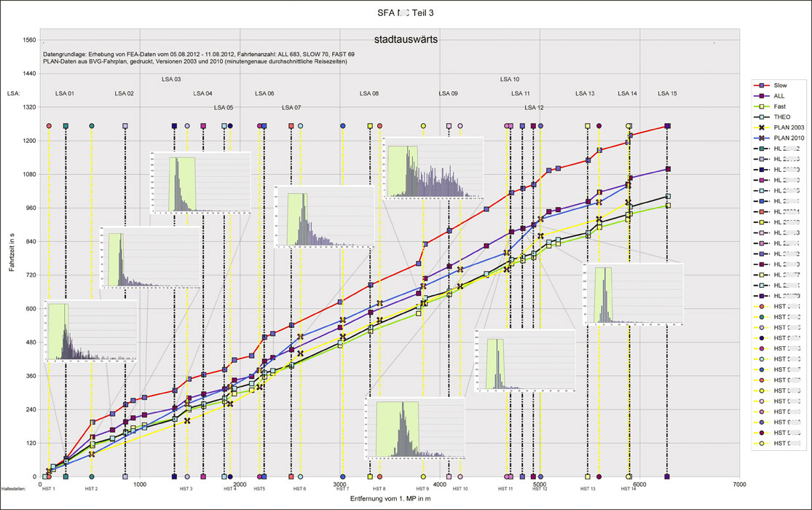812x510 pixels.
Task: Click the red Slow legend marker
Action: click(762, 85)
